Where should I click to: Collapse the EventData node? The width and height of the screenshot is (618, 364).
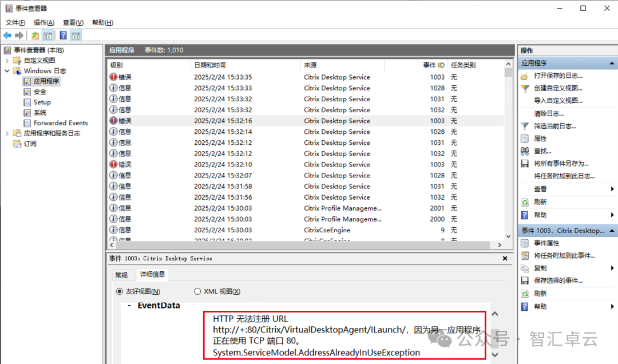click(x=129, y=306)
